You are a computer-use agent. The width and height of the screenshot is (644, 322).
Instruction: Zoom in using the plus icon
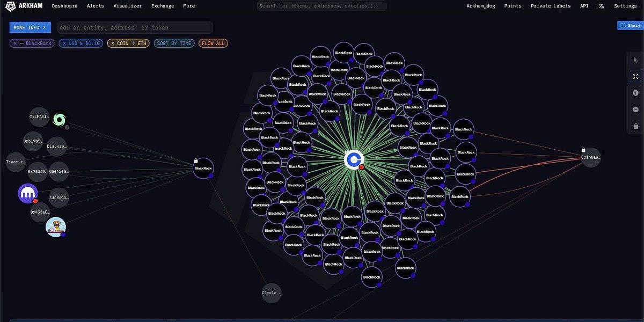[x=636, y=92]
